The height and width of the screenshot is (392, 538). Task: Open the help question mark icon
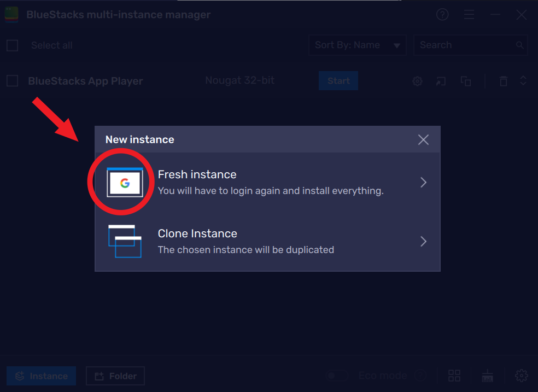(x=442, y=14)
